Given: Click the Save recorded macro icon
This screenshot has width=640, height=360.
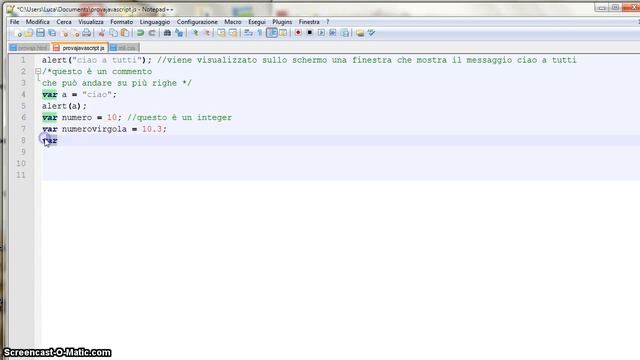Looking at the screenshot, I should [344, 33].
